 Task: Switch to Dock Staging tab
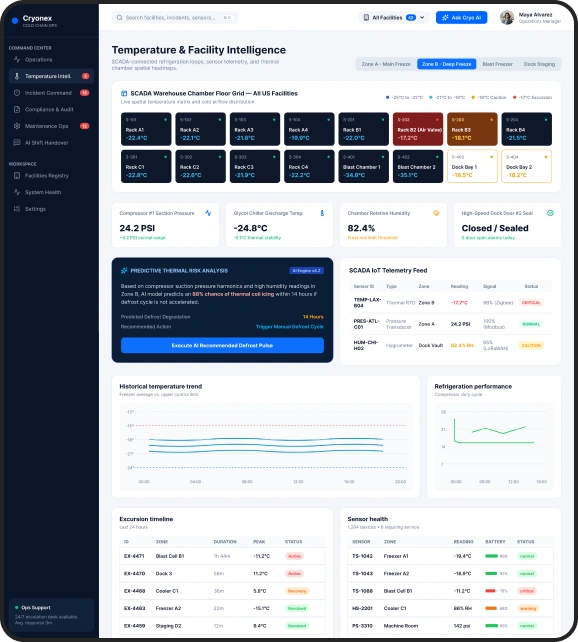pyautogui.click(x=539, y=64)
